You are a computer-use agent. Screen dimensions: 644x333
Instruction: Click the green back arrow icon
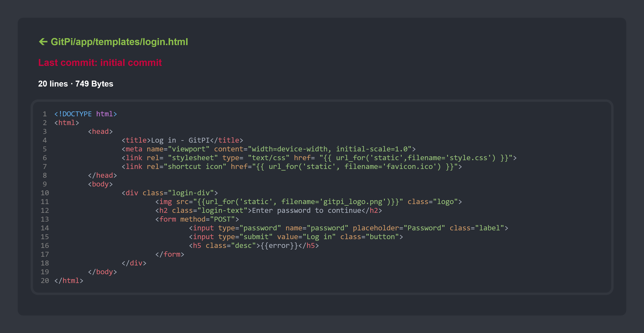tap(43, 41)
